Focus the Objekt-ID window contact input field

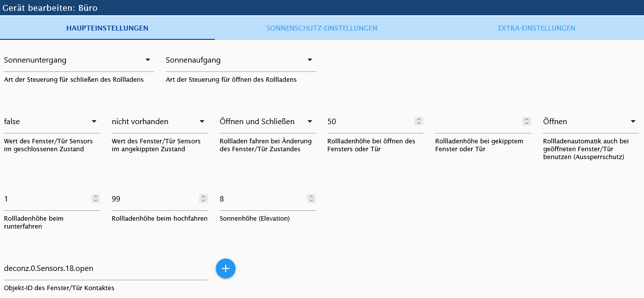coord(105,268)
